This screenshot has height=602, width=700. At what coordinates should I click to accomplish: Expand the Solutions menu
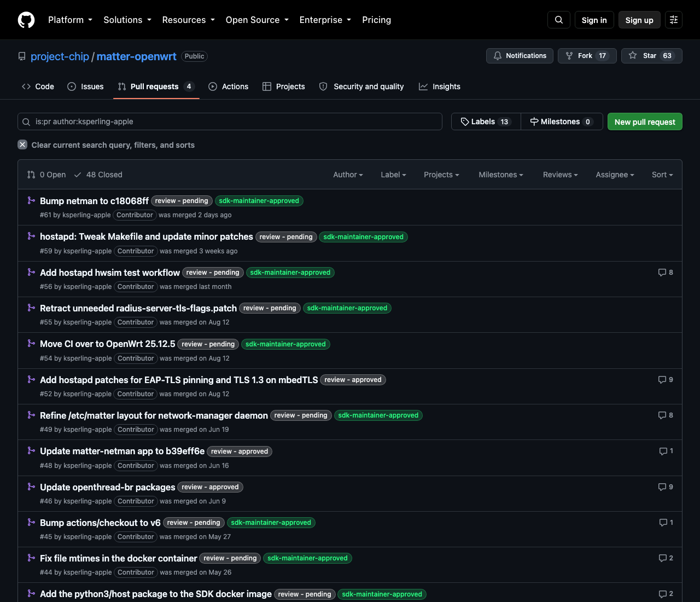127,20
